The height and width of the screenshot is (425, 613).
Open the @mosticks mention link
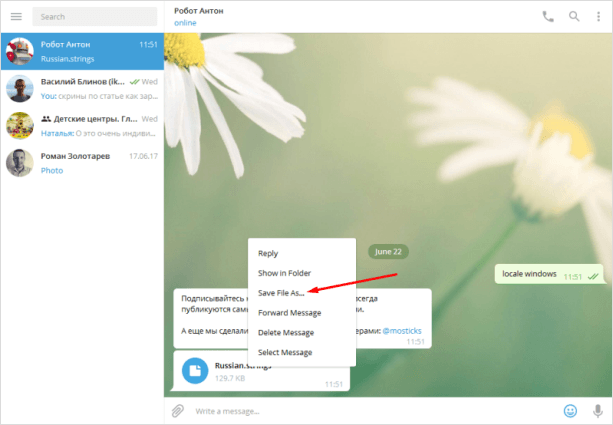pyautogui.click(x=402, y=331)
